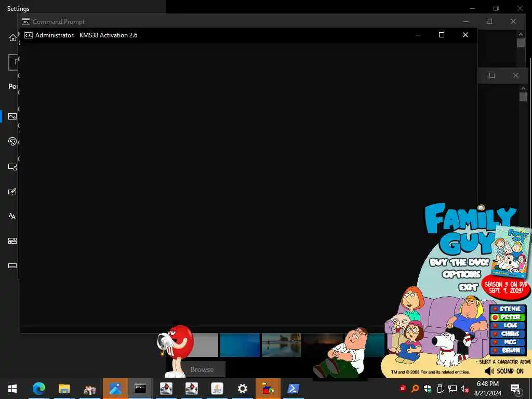
Task: Open the Settings gear on the taskbar
Action: tap(242, 389)
